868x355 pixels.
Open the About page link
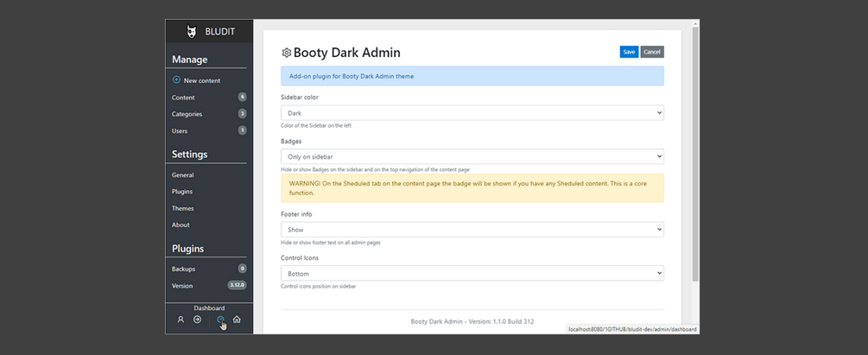point(181,225)
